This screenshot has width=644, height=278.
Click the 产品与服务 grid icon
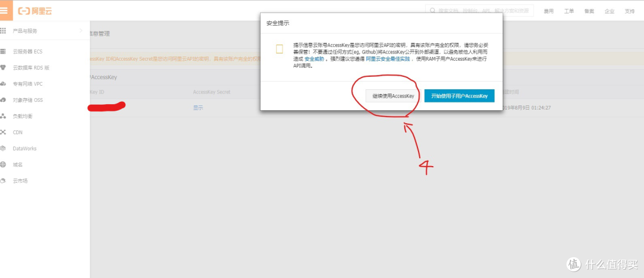click(x=4, y=31)
